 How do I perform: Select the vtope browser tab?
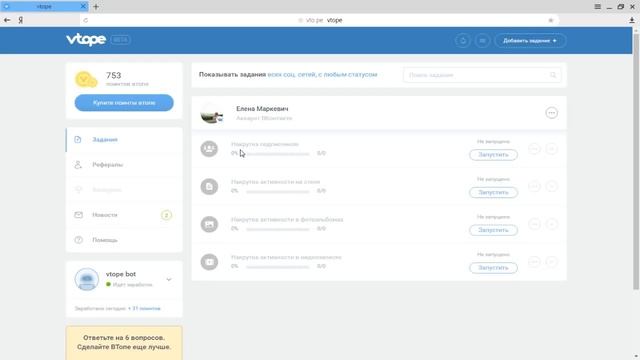coord(44,6)
